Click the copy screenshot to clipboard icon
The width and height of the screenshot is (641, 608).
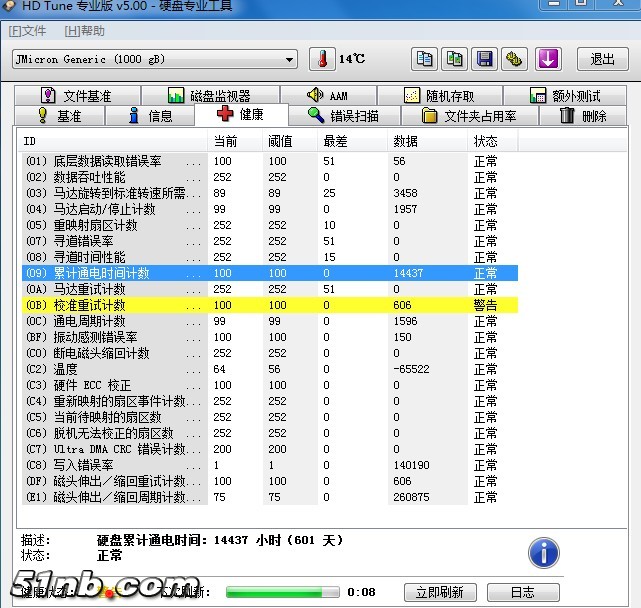(x=454, y=59)
